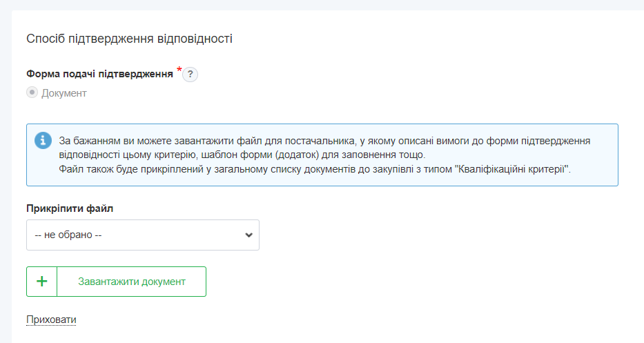
Task: Select the "Документ" radio button
Action: [32, 92]
